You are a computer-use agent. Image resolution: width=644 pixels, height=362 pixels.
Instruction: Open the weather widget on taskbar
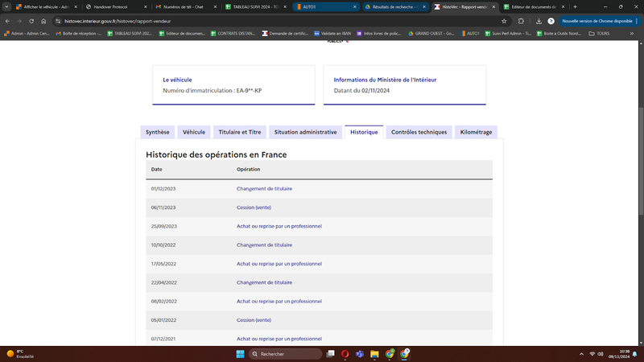click(x=21, y=354)
